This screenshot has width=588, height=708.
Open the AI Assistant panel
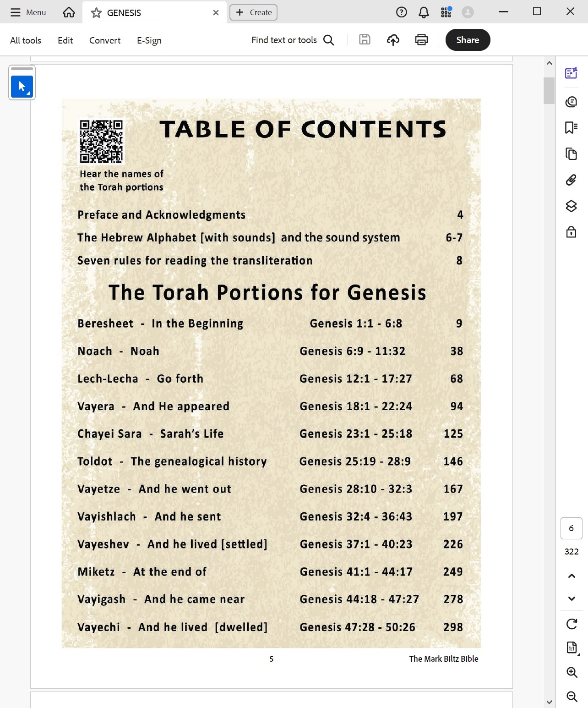[x=571, y=73]
